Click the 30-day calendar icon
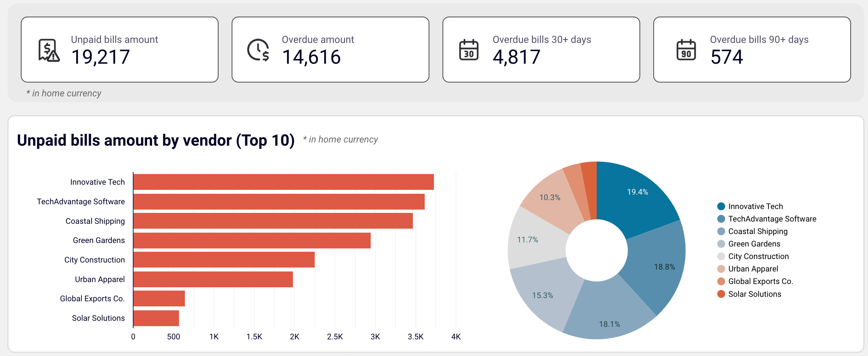Screen dimensions: 868x356 click(x=469, y=50)
